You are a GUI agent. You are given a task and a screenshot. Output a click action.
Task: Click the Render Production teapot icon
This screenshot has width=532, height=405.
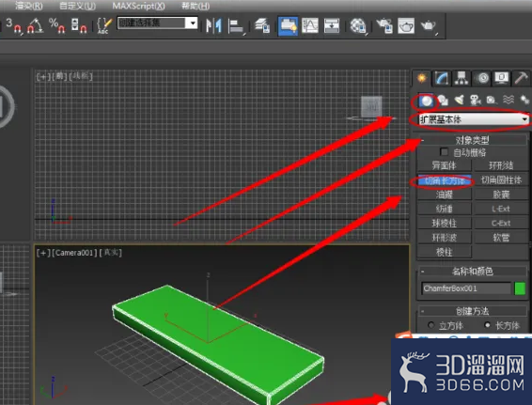point(429,25)
